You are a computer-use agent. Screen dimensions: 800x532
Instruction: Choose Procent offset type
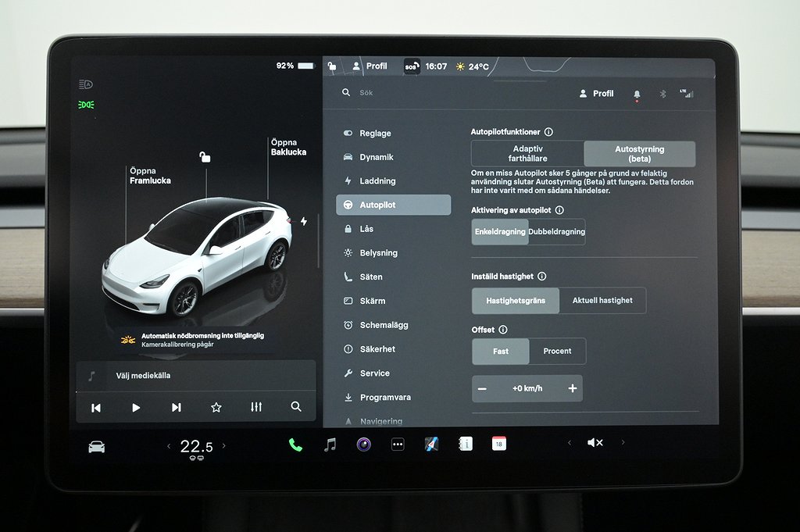[557, 352]
